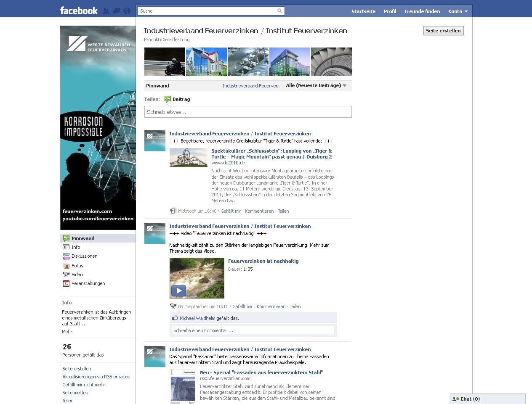
Task: Click the Industrieverband Feuerver... wall filter link
Action: [x=252, y=86]
